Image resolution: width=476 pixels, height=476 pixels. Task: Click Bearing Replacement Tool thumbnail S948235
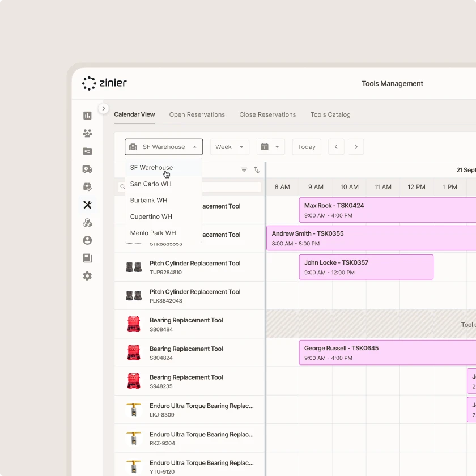(x=134, y=381)
